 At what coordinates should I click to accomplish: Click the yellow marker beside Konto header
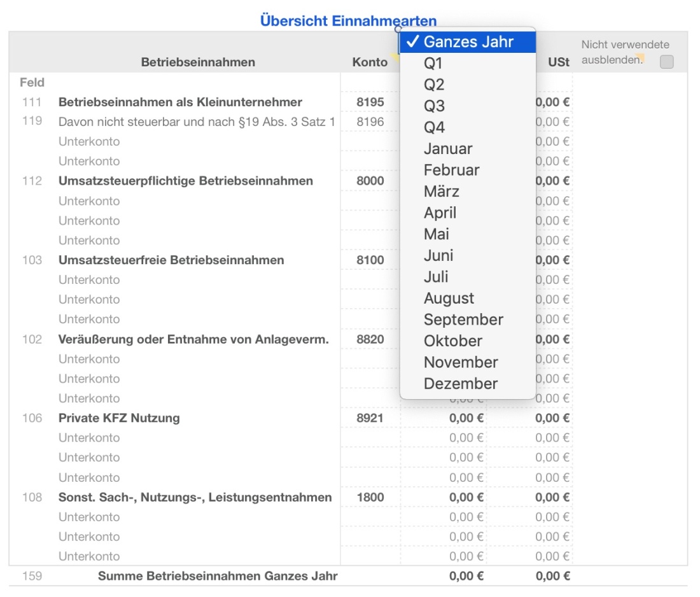(395, 56)
